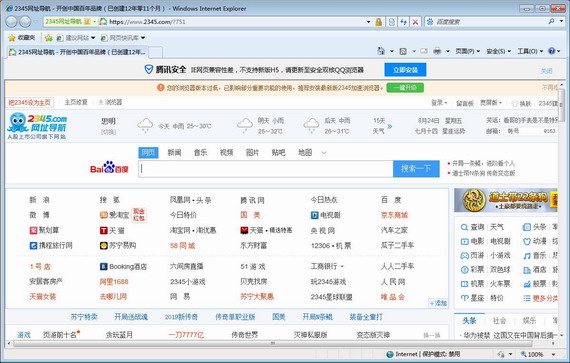The height and width of the screenshot is (363, 570).
Task: Click into the Baidu search input field
Action: click(x=266, y=169)
